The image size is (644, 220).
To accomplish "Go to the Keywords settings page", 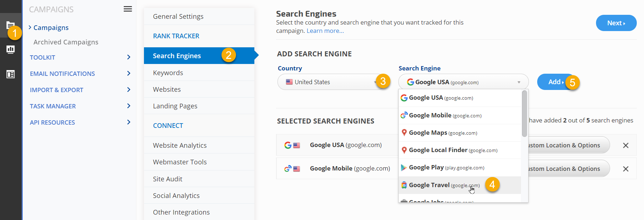I will pyautogui.click(x=168, y=73).
